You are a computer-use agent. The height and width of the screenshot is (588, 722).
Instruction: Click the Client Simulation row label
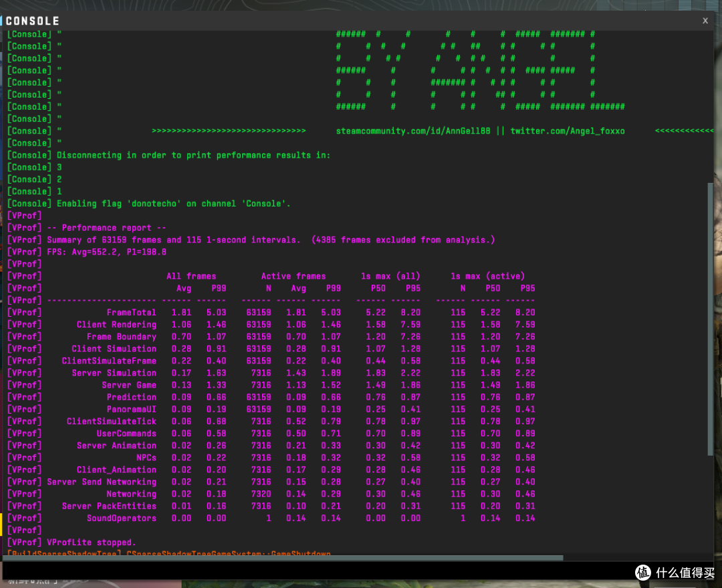tap(114, 349)
